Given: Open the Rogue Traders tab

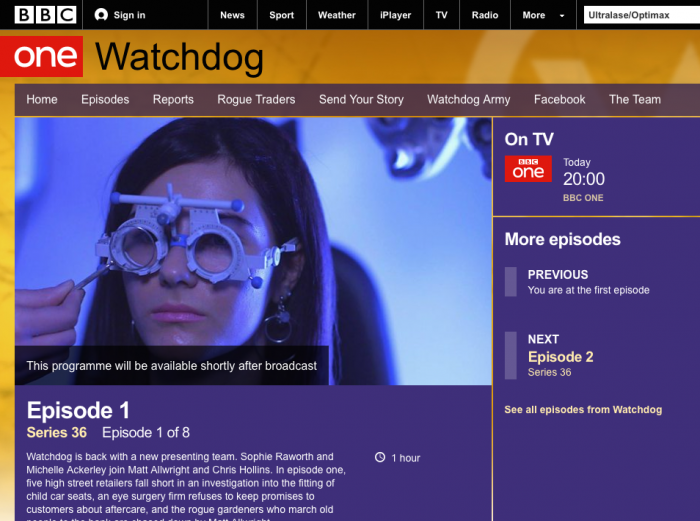Looking at the screenshot, I should click(x=256, y=99).
